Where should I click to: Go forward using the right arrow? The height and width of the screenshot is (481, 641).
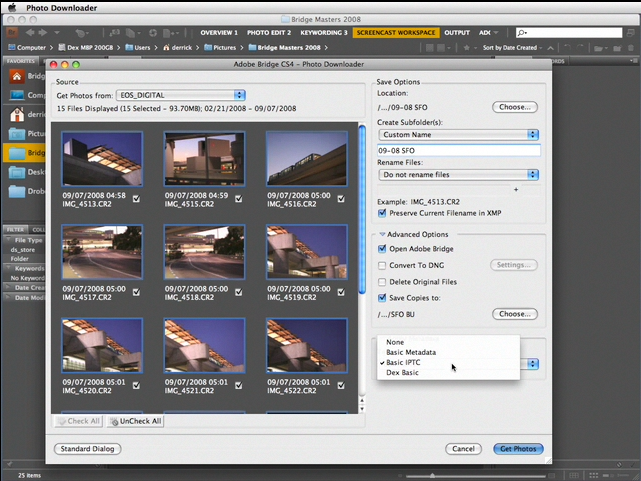[43, 32]
